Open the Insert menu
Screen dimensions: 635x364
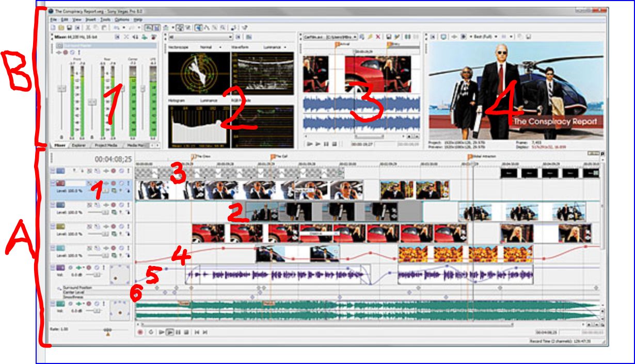91,20
